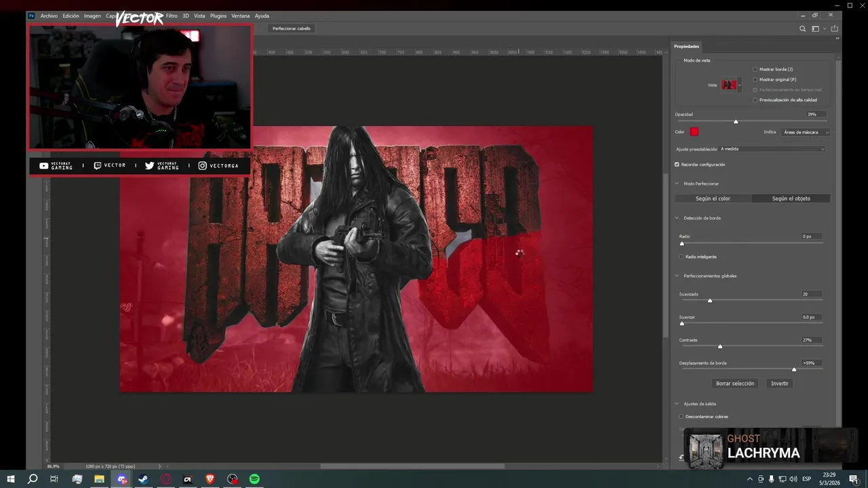Click Perfeccionar cabello button
Image resolution: width=868 pixels, height=488 pixels.
(x=292, y=28)
